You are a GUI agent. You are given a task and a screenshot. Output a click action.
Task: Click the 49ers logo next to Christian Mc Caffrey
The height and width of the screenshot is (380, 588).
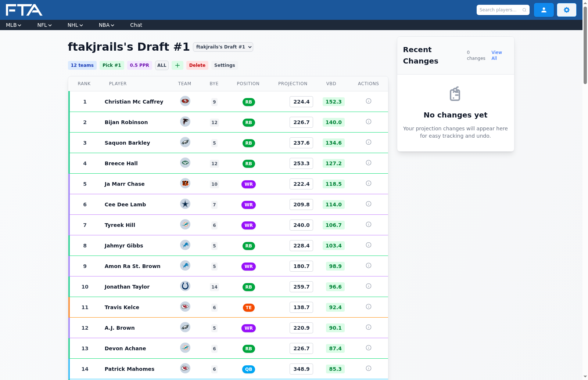[185, 102]
